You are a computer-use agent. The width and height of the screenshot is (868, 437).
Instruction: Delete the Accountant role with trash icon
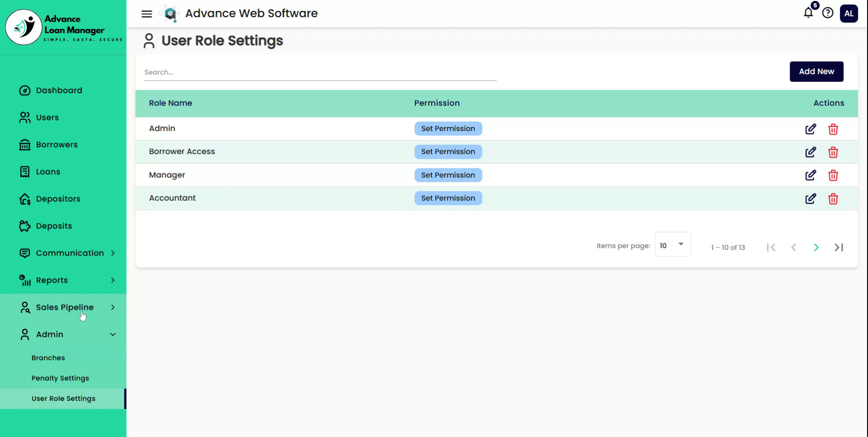(x=834, y=199)
